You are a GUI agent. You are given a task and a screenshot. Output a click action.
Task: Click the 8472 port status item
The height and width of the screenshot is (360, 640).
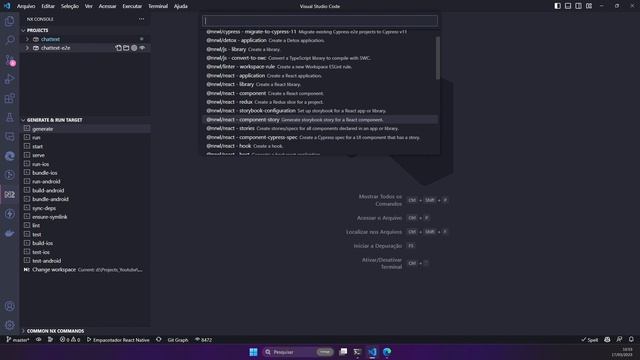click(x=203, y=340)
